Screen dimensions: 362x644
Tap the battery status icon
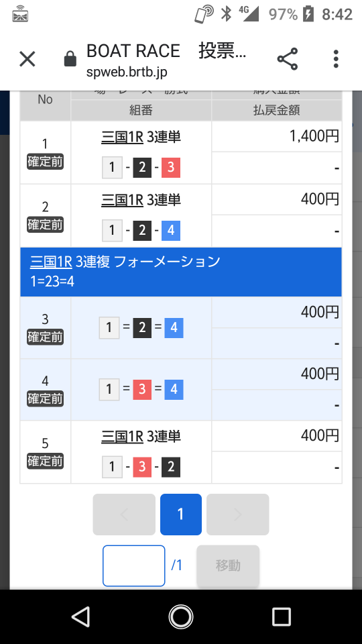(x=308, y=14)
